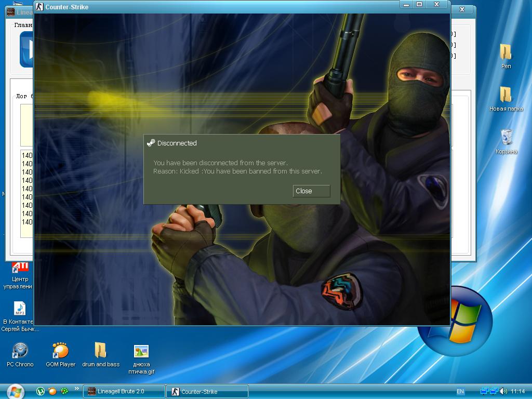Select the днюха птичка.gif file
This screenshot has width=532, height=399.
(141, 359)
